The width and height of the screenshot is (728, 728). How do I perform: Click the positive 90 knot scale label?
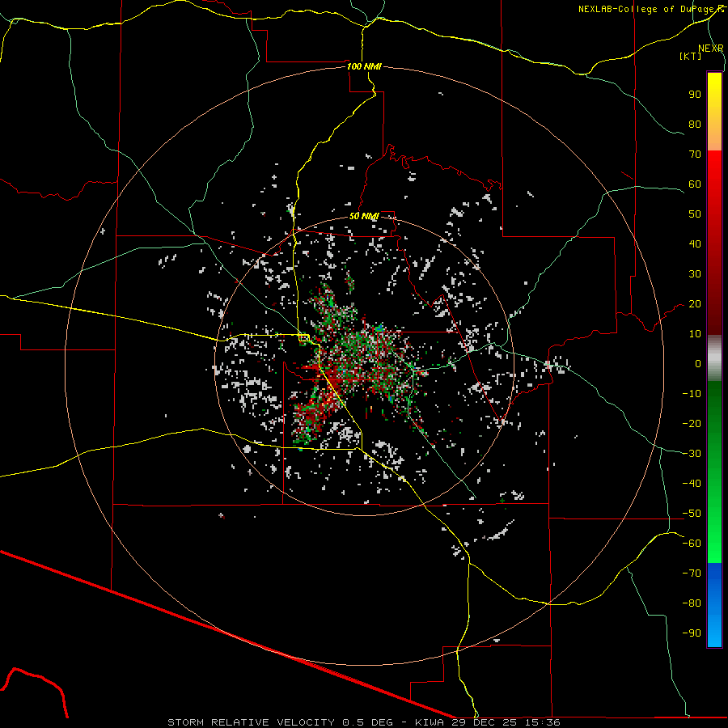click(695, 95)
